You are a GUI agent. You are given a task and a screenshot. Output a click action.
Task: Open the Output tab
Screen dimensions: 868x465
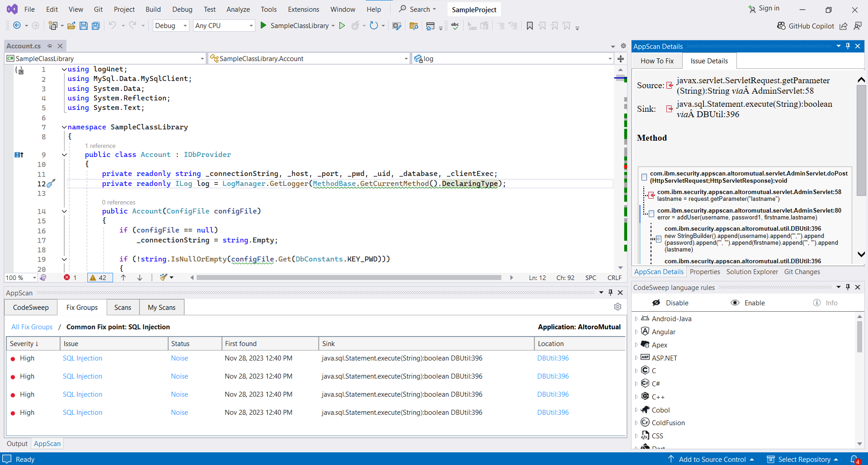[x=17, y=443]
